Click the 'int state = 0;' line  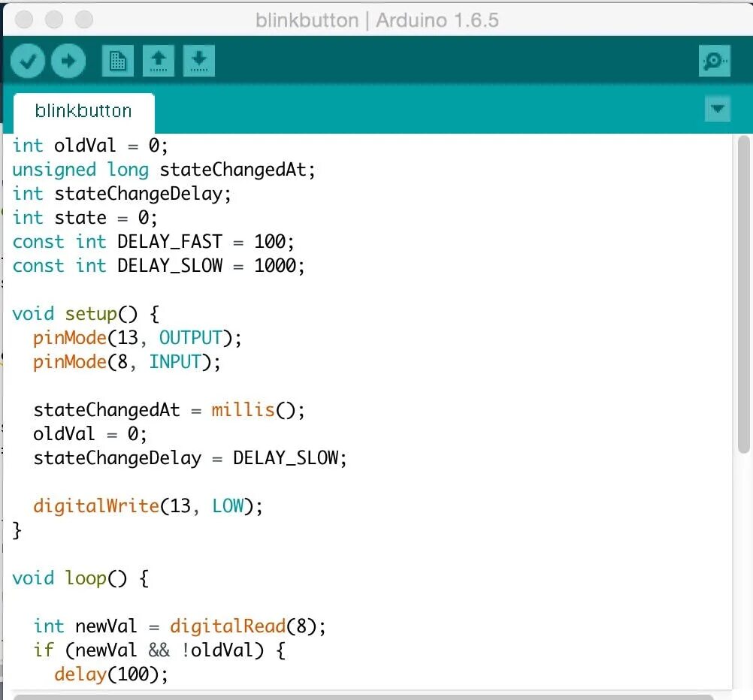click(x=85, y=218)
